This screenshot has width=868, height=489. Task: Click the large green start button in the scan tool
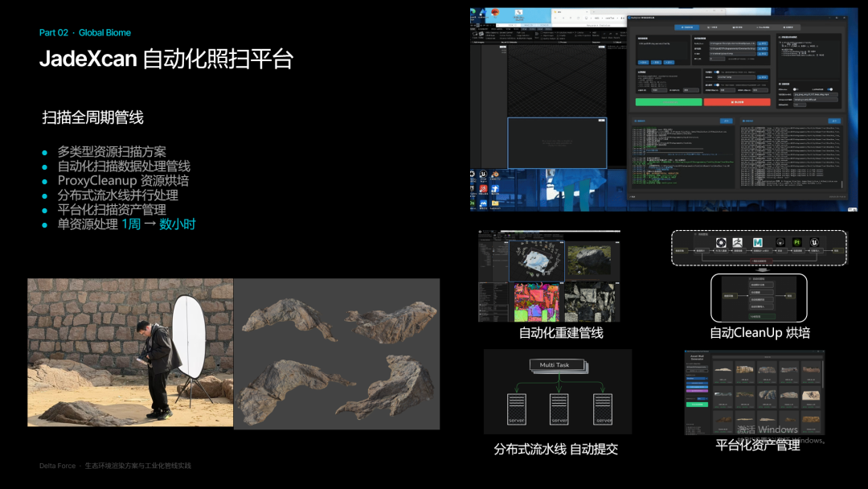coord(669,102)
